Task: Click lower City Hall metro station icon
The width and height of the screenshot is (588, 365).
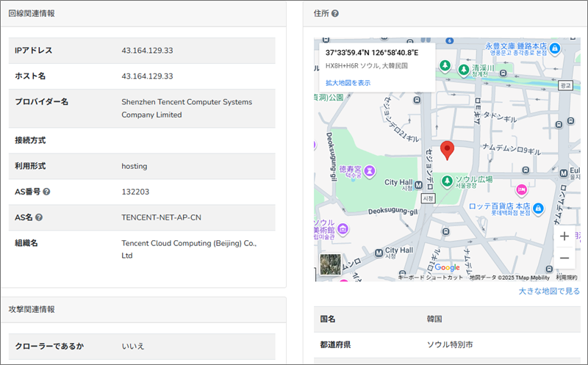Action: 379,253
